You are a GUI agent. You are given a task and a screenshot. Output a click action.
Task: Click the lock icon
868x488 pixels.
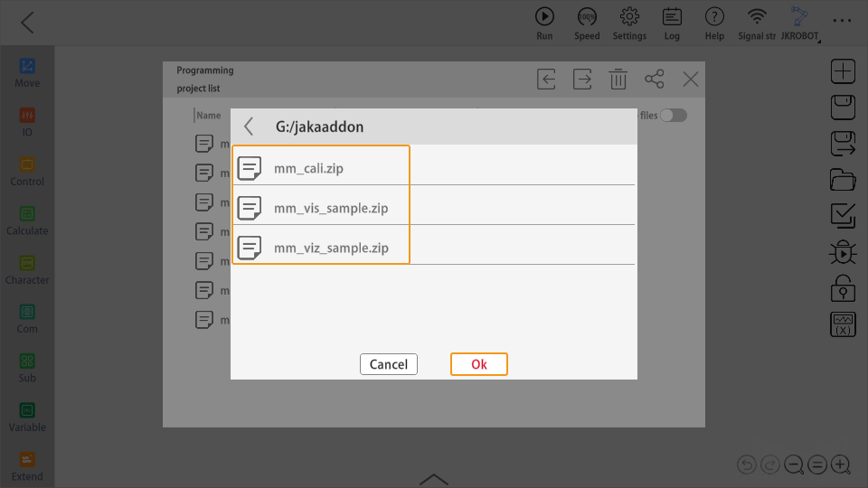click(843, 288)
